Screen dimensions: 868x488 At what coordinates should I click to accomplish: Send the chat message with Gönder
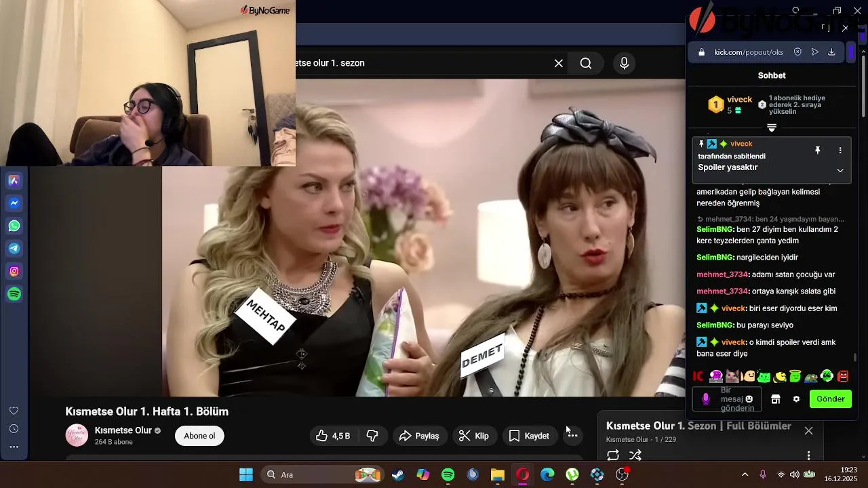[830, 399]
